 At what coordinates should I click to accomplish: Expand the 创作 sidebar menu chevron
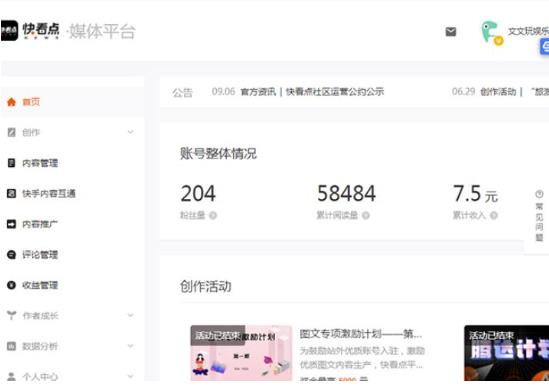click(x=131, y=132)
